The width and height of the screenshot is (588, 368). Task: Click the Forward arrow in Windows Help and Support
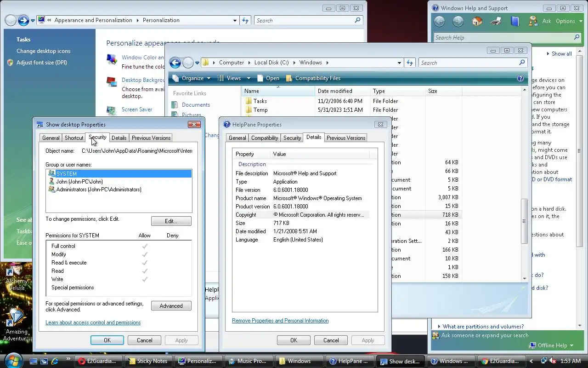(x=458, y=21)
